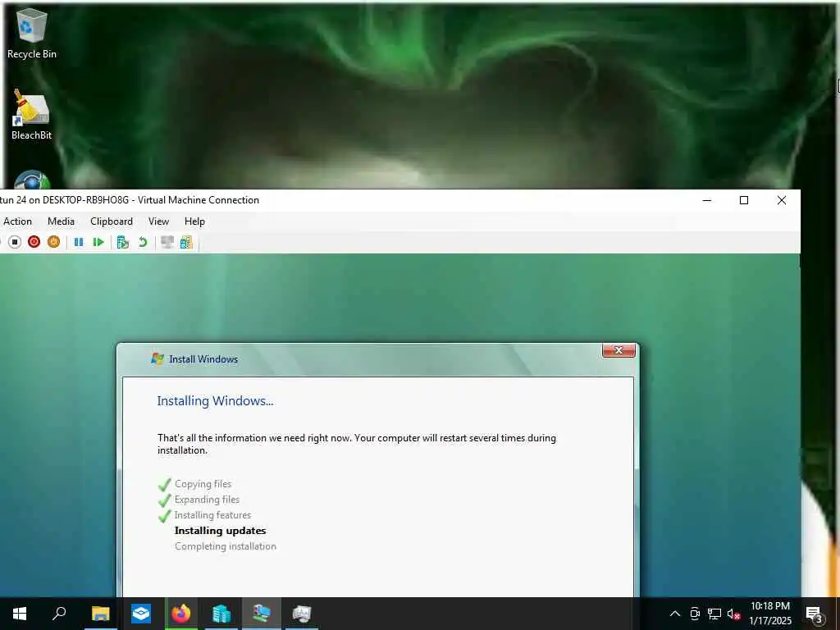Click the orange Save VM state icon
The width and height of the screenshot is (840, 630).
click(x=53, y=242)
